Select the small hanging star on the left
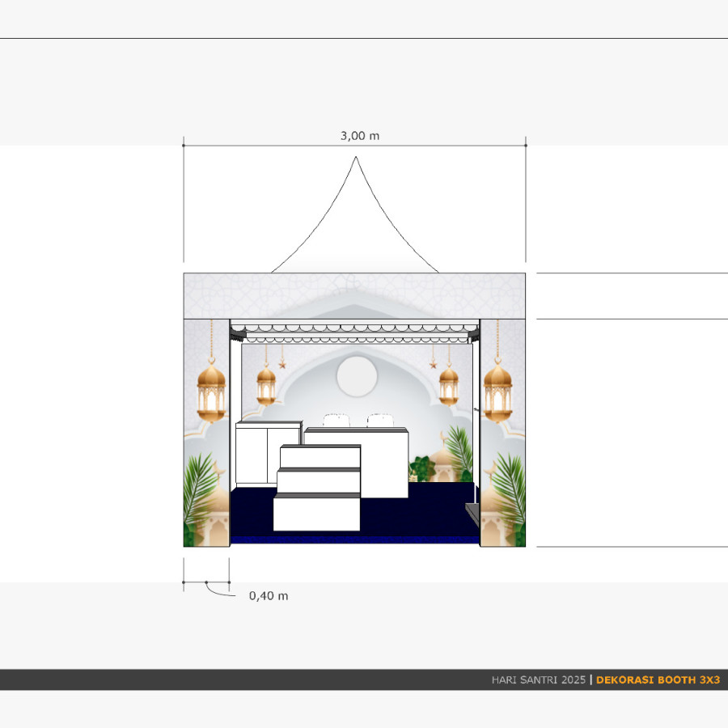Image resolution: width=728 pixels, height=728 pixels. pyautogui.click(x=282, y=365)
